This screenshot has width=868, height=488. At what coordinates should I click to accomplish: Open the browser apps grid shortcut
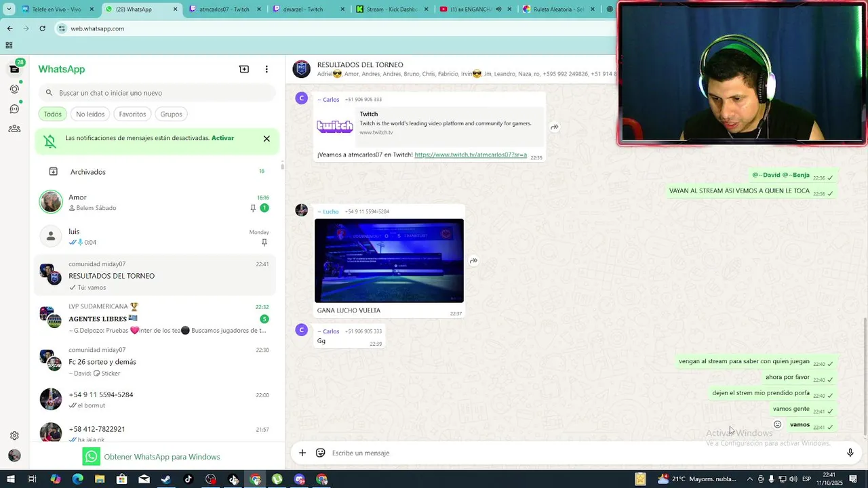(x=9, y=45)
